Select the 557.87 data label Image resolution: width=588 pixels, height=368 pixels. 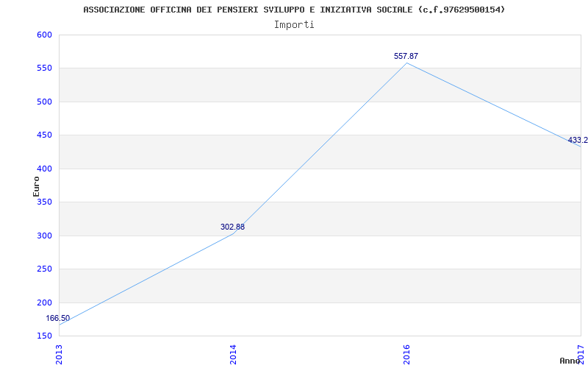click(406, 57)
